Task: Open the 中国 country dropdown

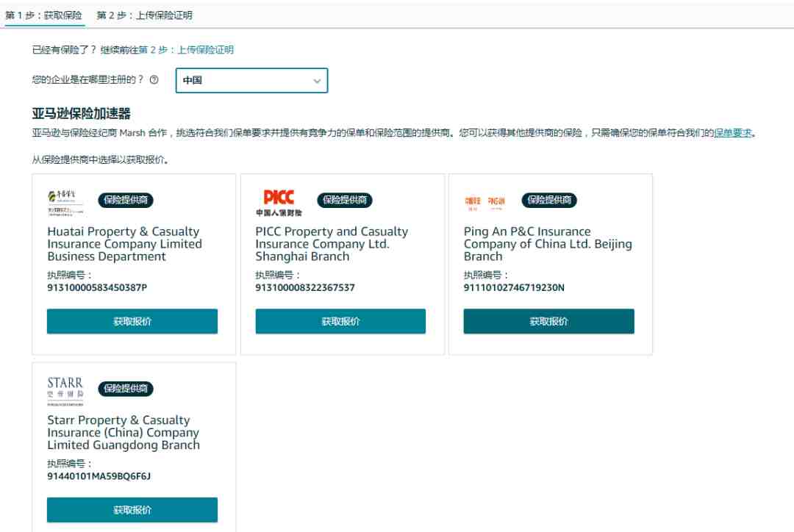Action: click(x=251, y=81)
